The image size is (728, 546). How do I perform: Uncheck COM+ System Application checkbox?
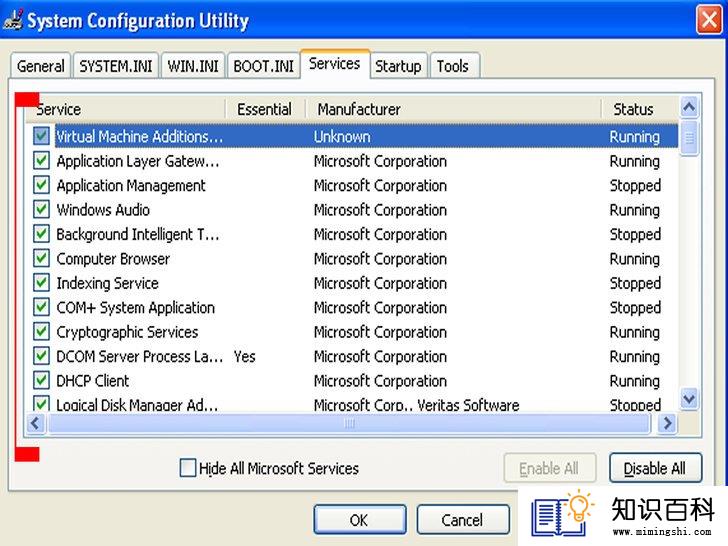tap(41, 307)
